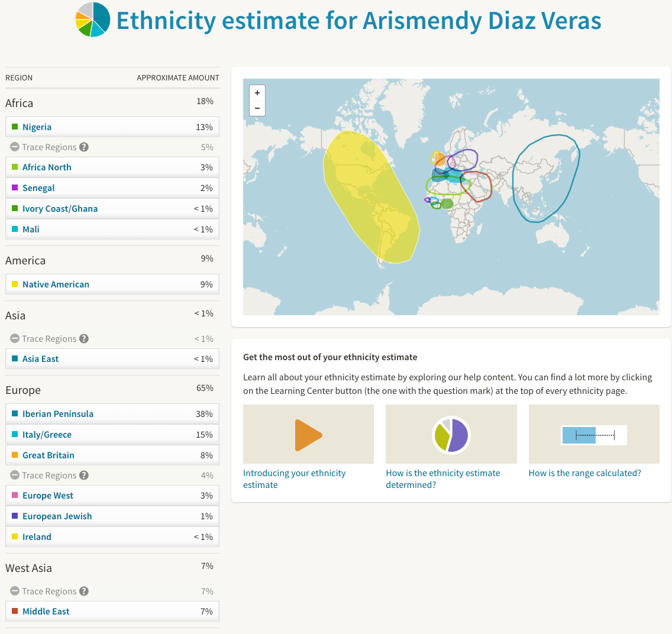Collapse Africa Trace Regions section
The height and width of the screenshot is (634, 672).
(15, 147)
